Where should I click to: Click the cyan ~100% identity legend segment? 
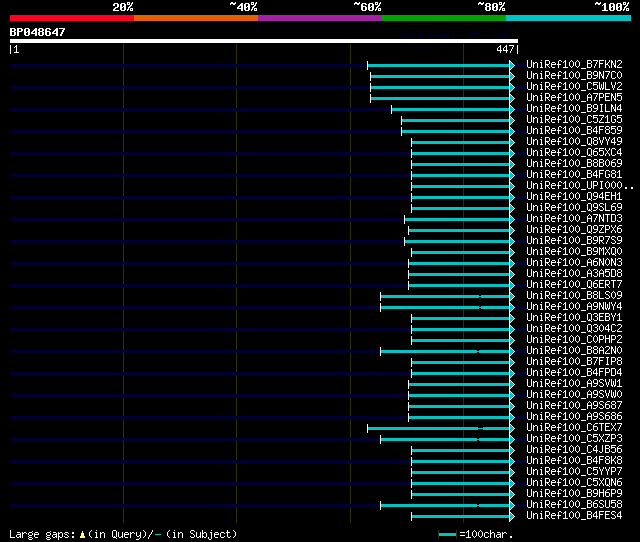pos(569,18)
